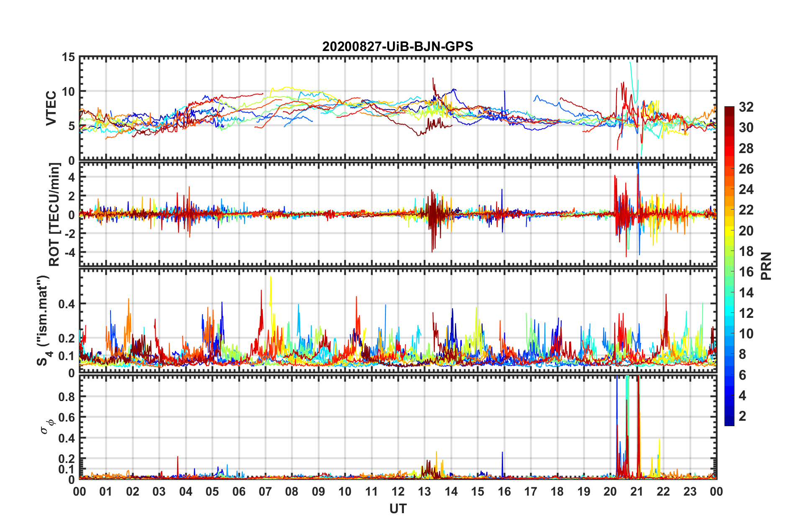Screen dimensions: 796x532
Task: Click the "15" tick on the VTEC axis
Action: (x=68, y=57)
